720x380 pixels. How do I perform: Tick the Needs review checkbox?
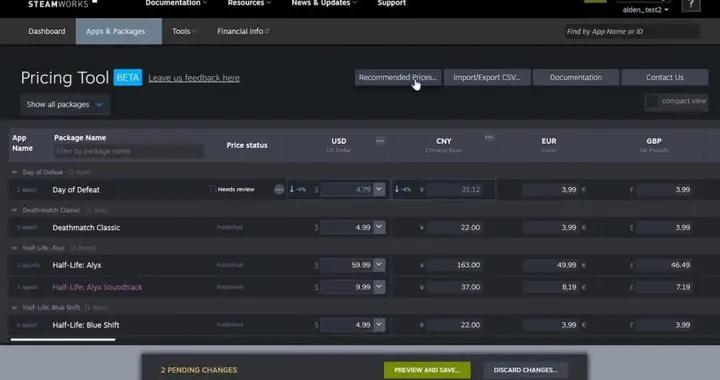tap(212, 189)
